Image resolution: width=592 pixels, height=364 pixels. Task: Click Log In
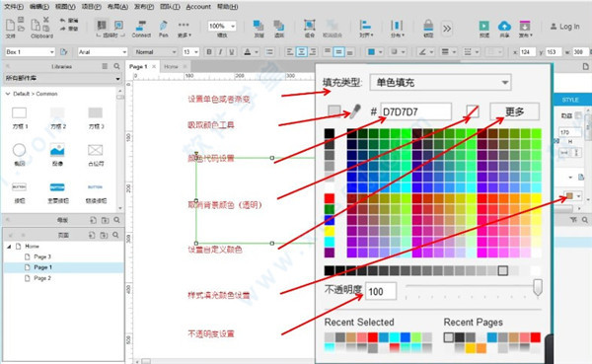pyautogui.click(x=564, y=27)
